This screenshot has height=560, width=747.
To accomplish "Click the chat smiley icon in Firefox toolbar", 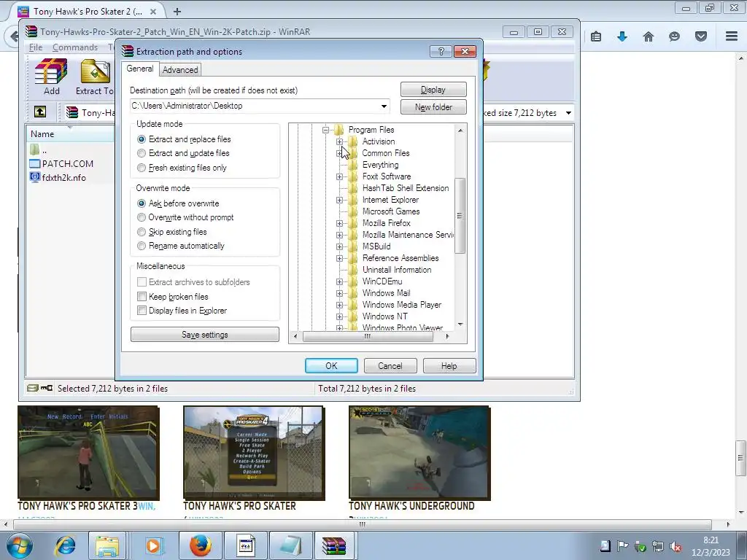I will tap(675, 36).
